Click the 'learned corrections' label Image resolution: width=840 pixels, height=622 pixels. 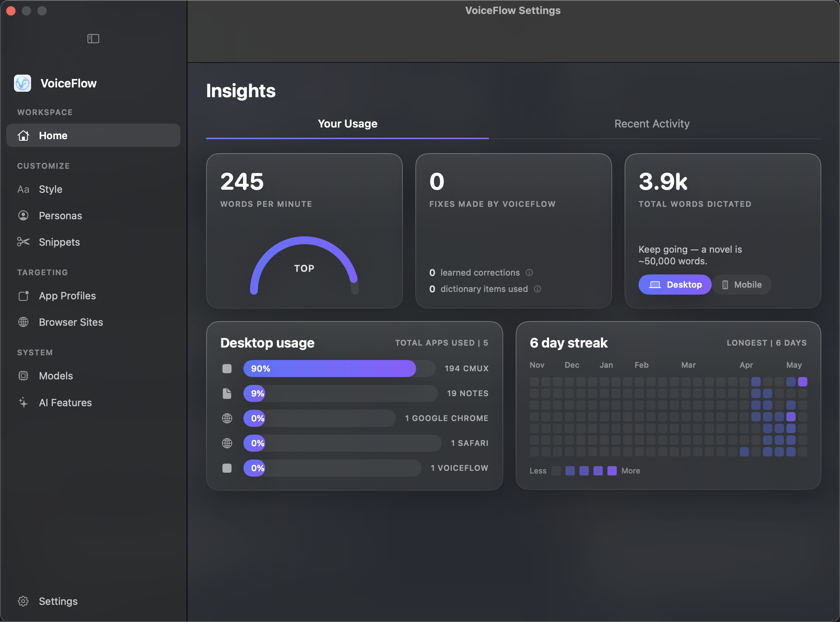click(480, 273)
